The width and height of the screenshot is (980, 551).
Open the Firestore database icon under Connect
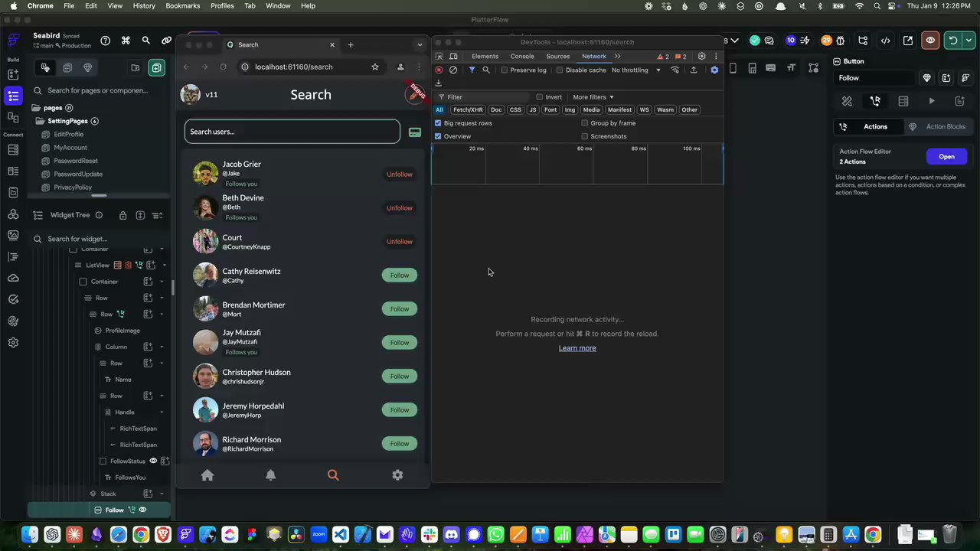(13, 149)
